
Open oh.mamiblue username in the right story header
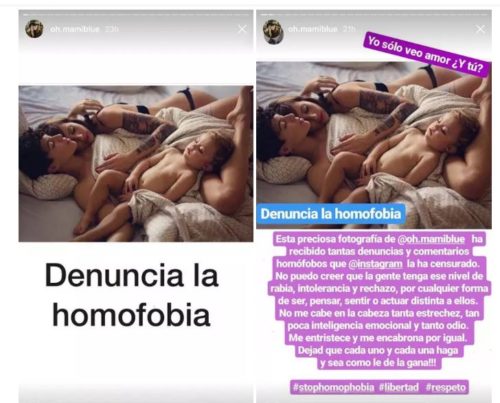point(313,29)
